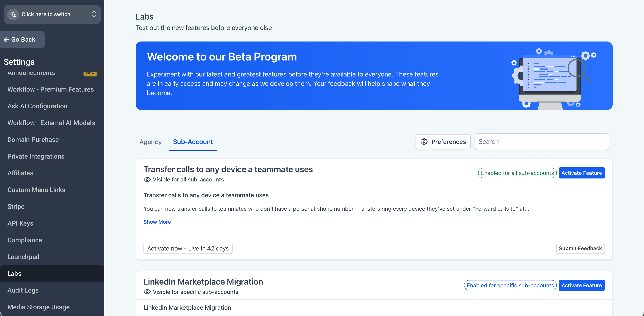This screenshot has height=316, width=644.
Task: Activate Feature for Transfer calls
Action: point(582,173)
